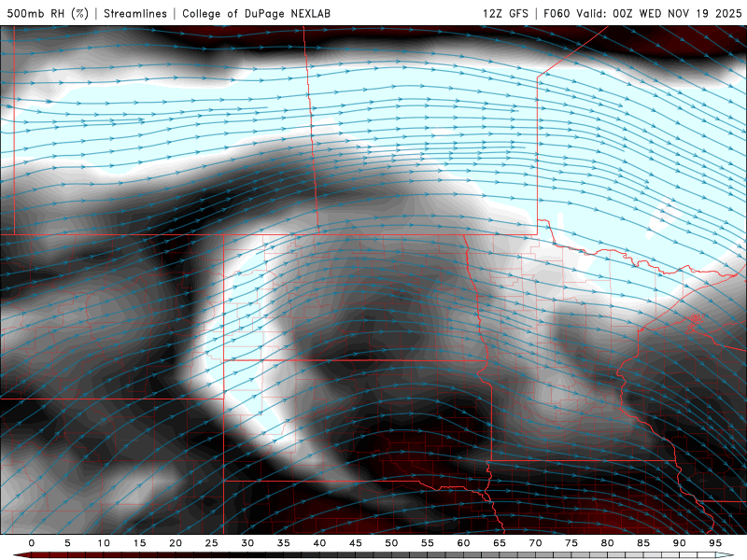The image size is (747, 560).
Task: Select the "F060" forecast hour text
Action: (557, 13)
